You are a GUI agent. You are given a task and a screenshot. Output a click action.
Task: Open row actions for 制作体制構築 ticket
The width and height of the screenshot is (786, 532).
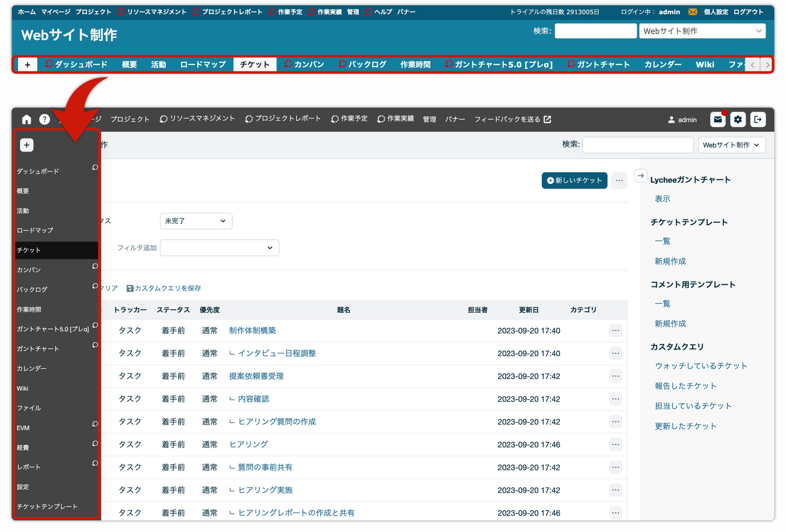click(x=615, y=331)
